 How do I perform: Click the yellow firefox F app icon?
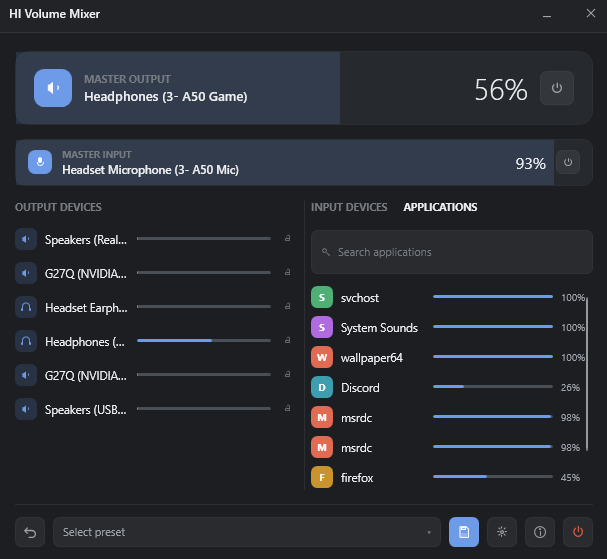click(322, 477)
